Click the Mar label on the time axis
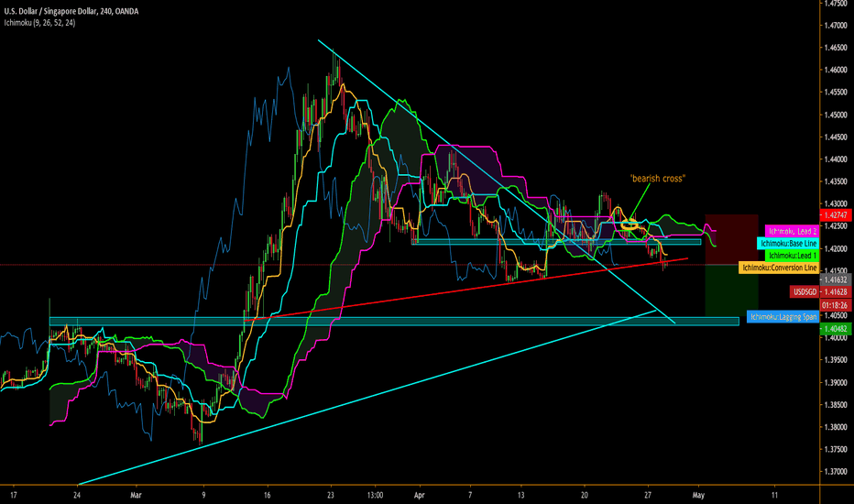This screenshot has width=854, height=504. (136, 495)
